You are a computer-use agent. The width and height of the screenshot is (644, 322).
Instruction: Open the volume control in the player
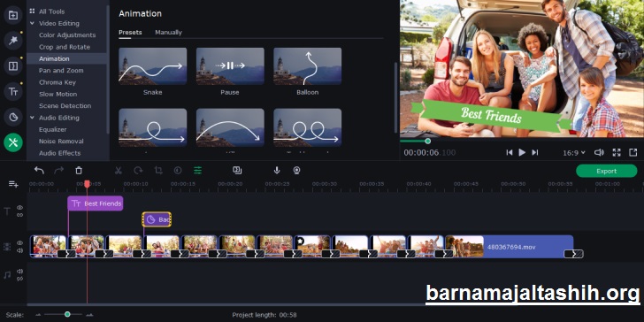599,152
